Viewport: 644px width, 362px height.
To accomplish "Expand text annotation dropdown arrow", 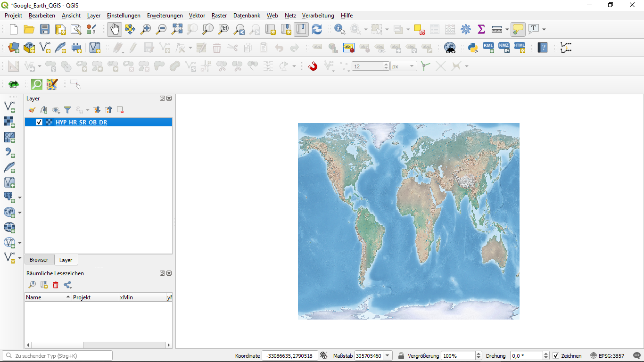I will point(544,29).
